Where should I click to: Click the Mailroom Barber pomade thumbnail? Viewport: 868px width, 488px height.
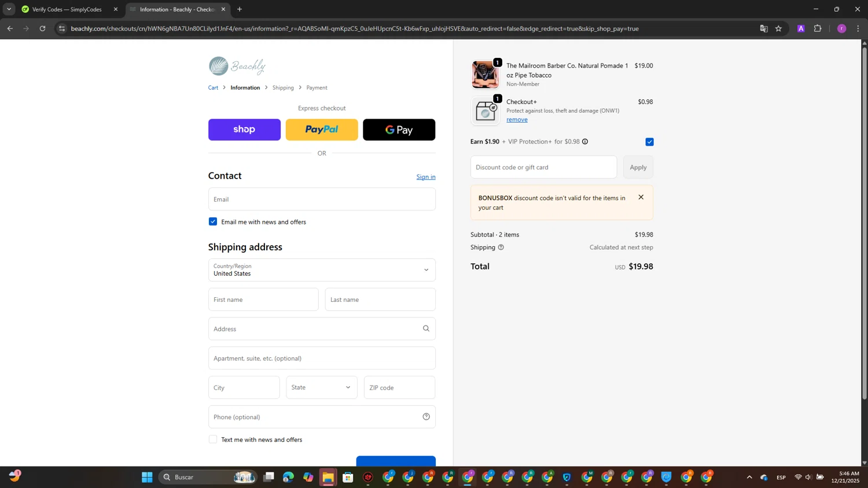coord(485,75)
